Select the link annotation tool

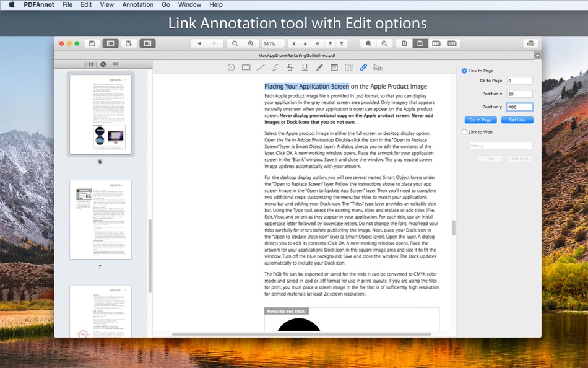363,68
